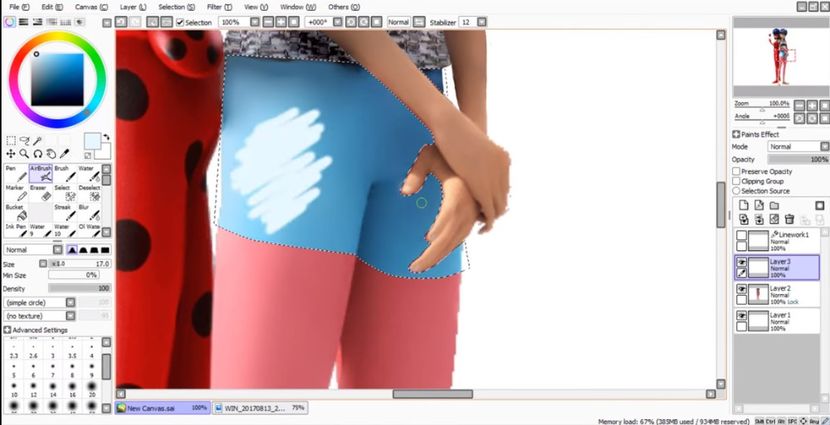Click the new layer icon
The width and height of the screenshot is (830, 425).
coord(744,205)
